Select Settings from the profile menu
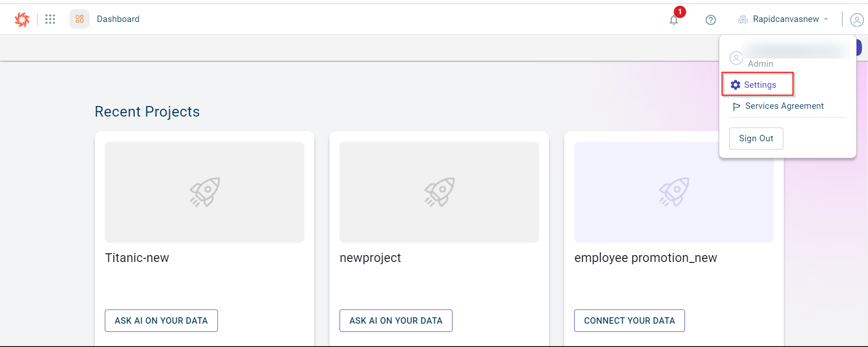This screenshot has width=868, height=347. click(760, 85)
